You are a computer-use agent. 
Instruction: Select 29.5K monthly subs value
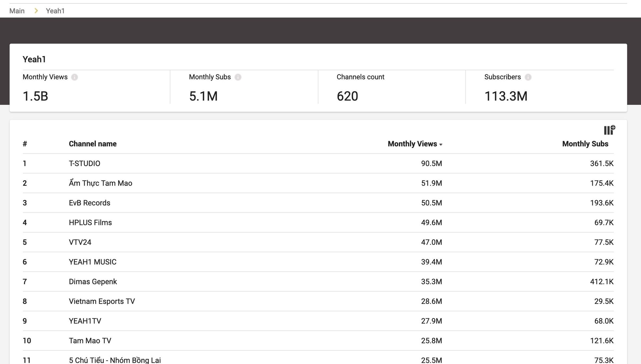604,301
